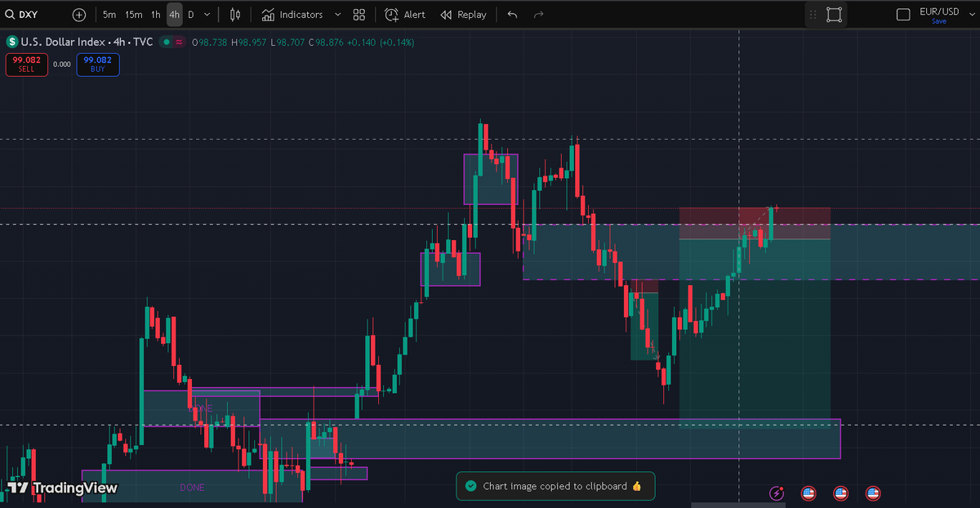The height and width of the screenshot is (508, 980).
Task: Open the Indicators dialog
Action: [292, 15]
